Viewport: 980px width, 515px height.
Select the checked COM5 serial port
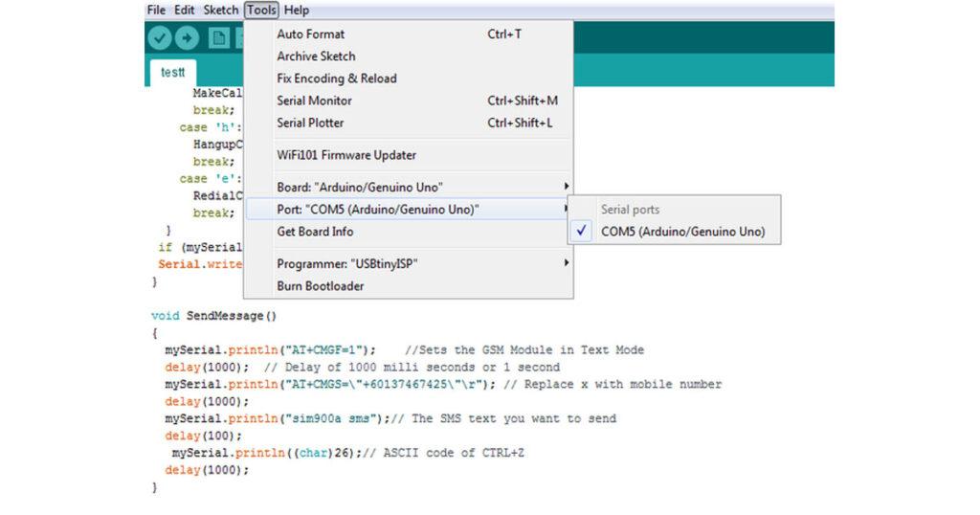[682, 231]
